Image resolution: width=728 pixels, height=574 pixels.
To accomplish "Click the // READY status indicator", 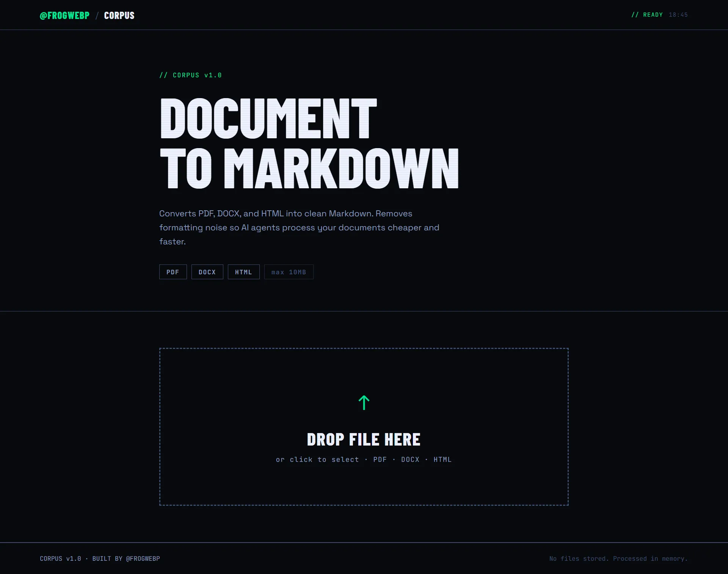I will 647,15.
